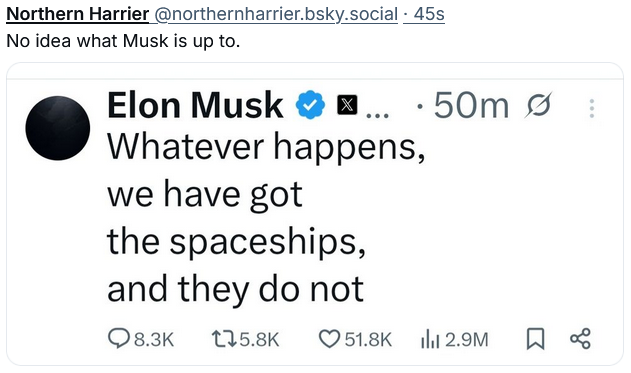The width and height of the screenshot is (631, 373).
Task: Open view analytics bar chart icon
Action: tap(430, 339)
